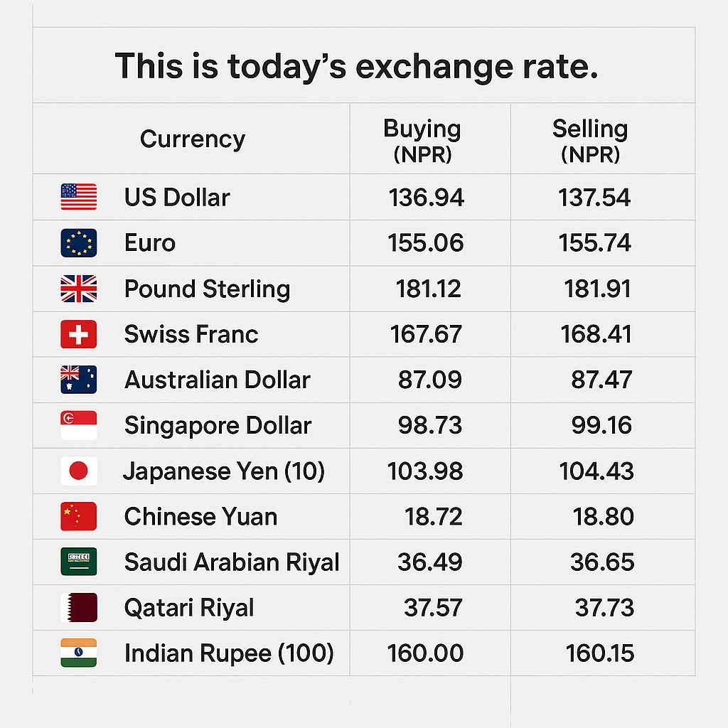Click the Japanese Yen (10) label

click(x=224, y=471)
